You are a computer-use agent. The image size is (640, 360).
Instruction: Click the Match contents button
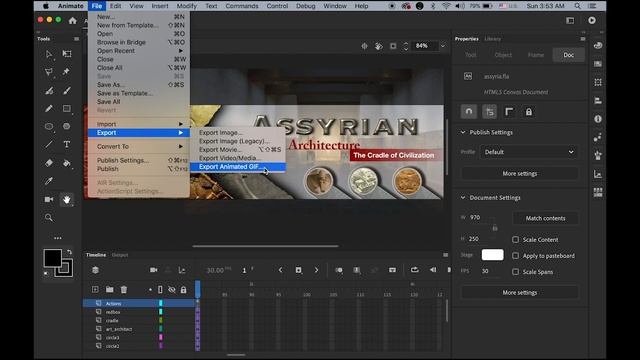click(545, 218)
